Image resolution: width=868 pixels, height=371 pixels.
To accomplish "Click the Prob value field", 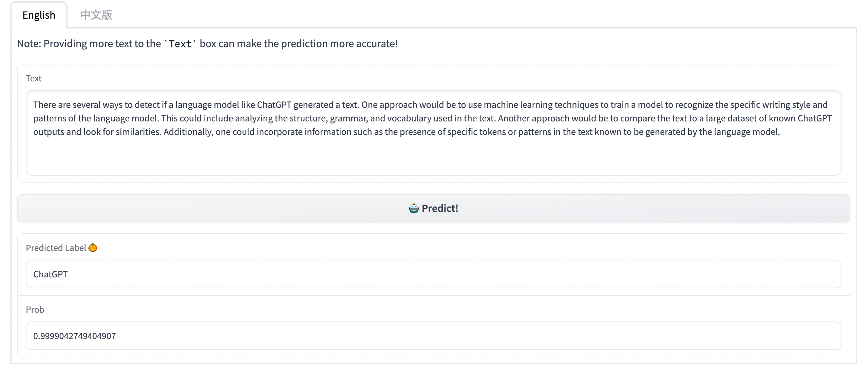I will point(434,336).
